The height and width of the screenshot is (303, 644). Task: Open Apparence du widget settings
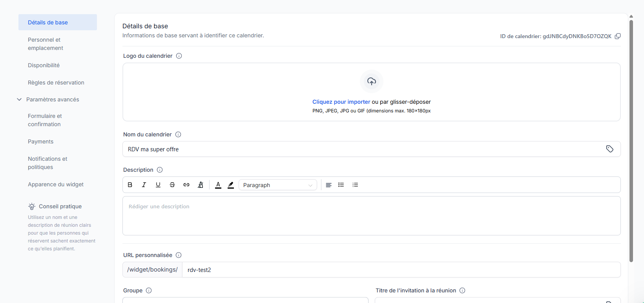[x=56, y=184]
